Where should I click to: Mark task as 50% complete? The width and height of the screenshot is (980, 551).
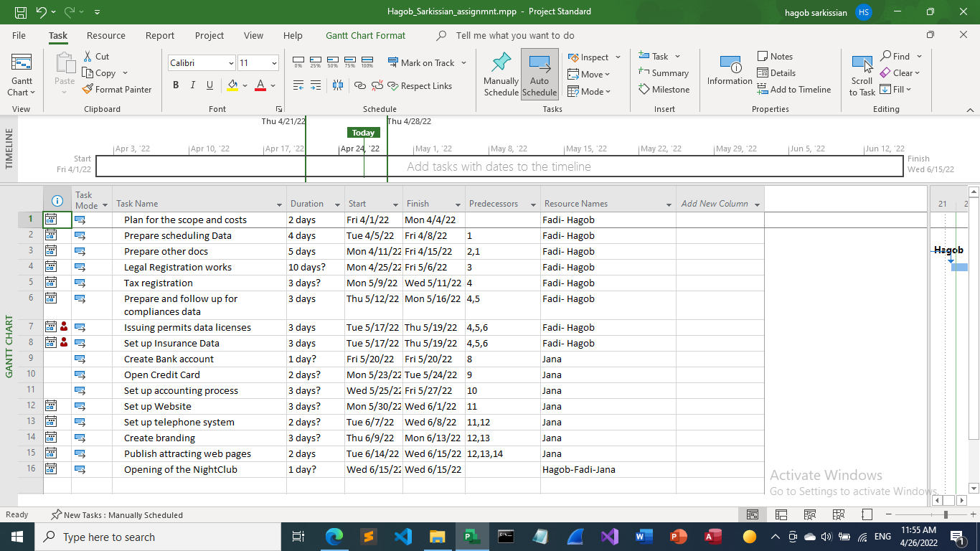click(333, 62)
